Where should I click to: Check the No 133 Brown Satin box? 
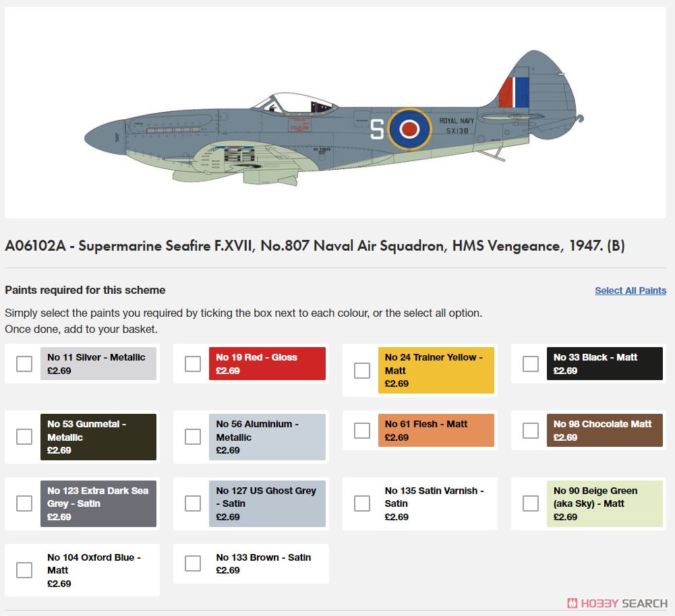pyautogui.click(x=192, y=563)
